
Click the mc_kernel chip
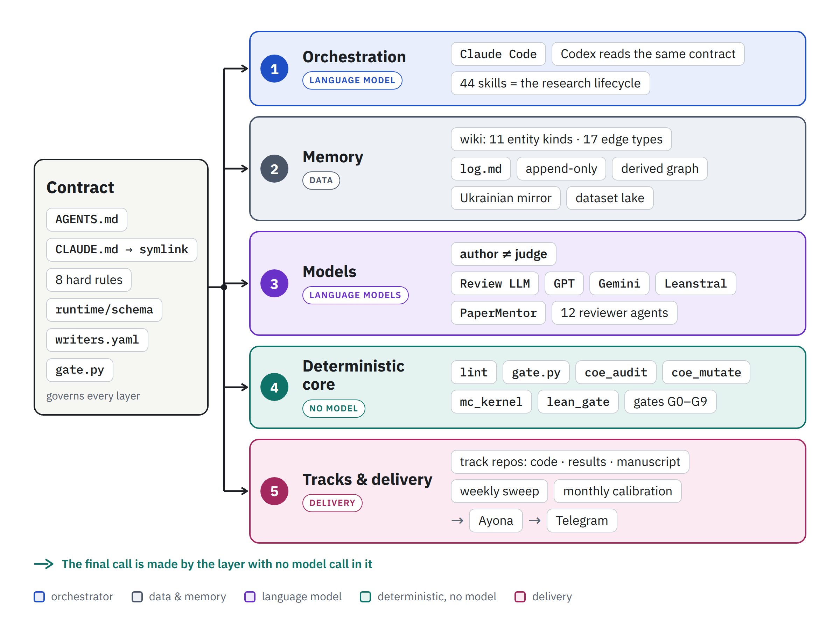pos(491,402)
